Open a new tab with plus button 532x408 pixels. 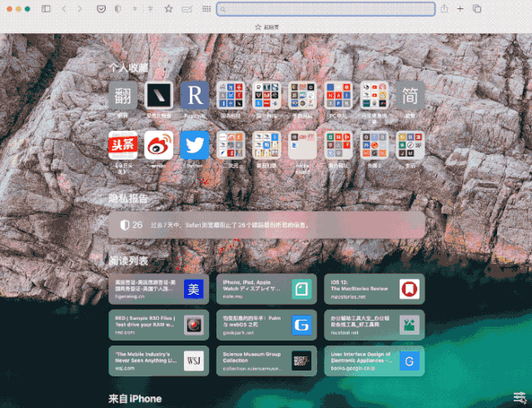tap(460, 8)
